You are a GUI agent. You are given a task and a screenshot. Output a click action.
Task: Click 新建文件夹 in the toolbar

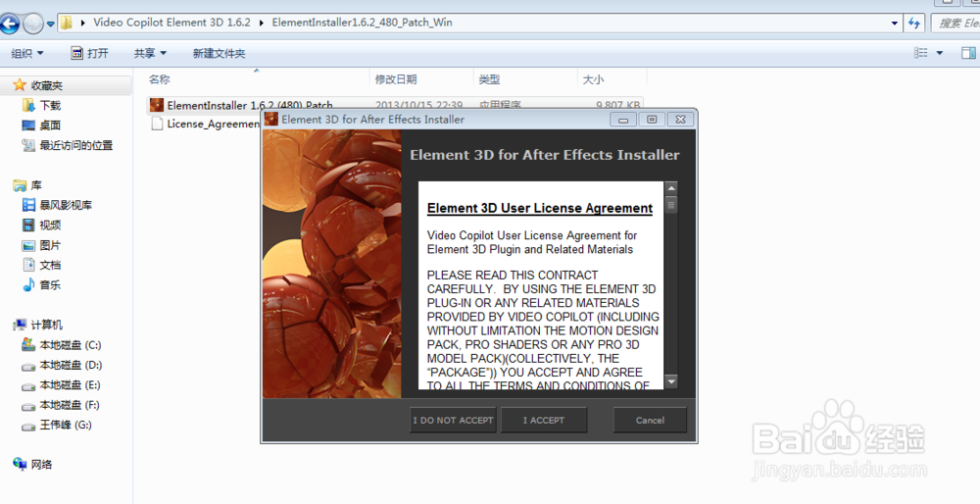pyautogui.click(x=219, y=53)
